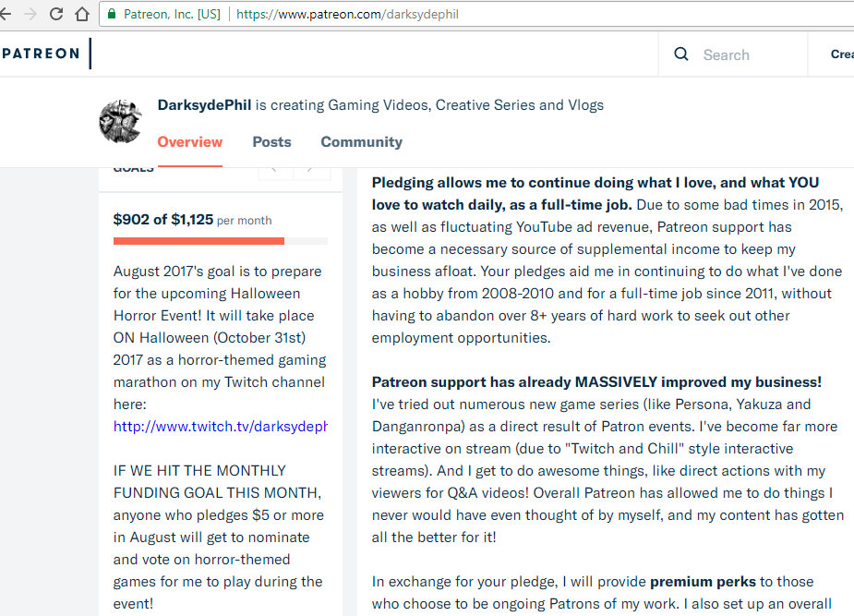Click the green secure padlock icon
The height and width of the screenshot is (616, 854).
(x=112, y=14)
